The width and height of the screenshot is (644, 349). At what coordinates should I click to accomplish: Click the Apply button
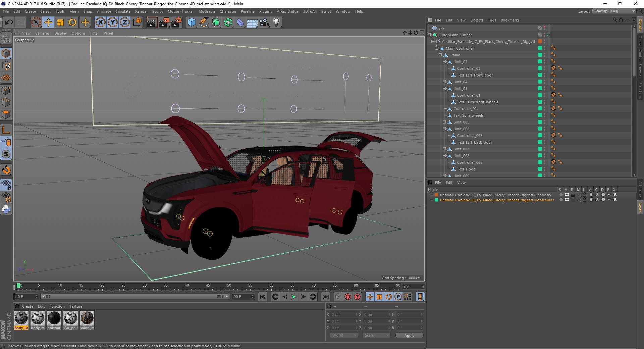409,336
